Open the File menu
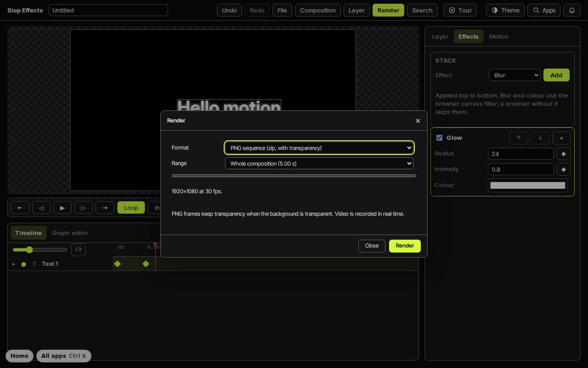 [x=282, y=10]
